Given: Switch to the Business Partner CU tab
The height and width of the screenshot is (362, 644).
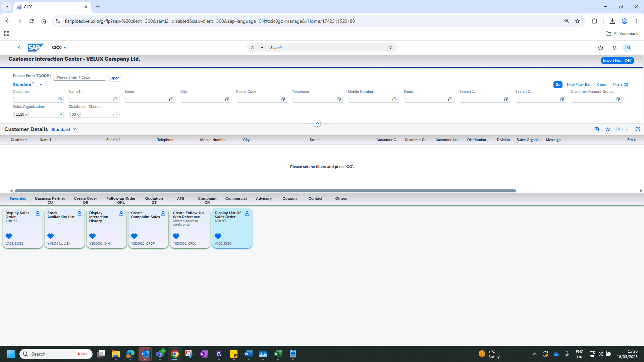Looking at the screenshot, I should pos(50,200).
